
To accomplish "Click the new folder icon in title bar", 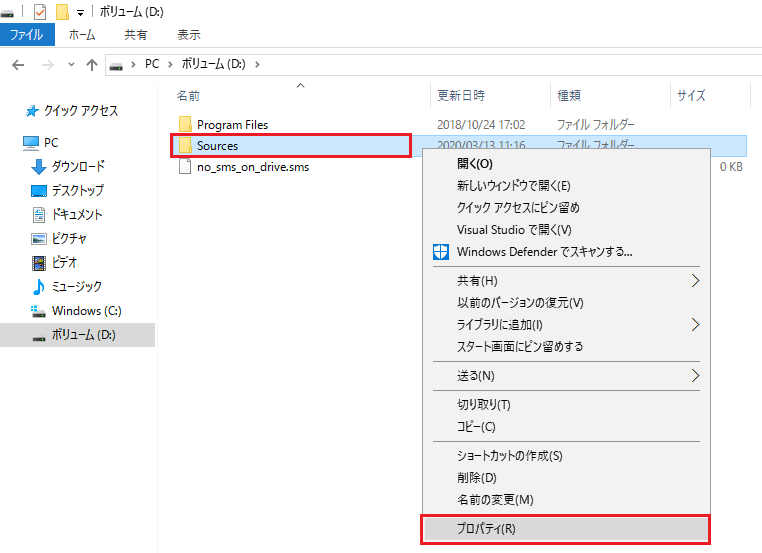I will coord(62,12).
